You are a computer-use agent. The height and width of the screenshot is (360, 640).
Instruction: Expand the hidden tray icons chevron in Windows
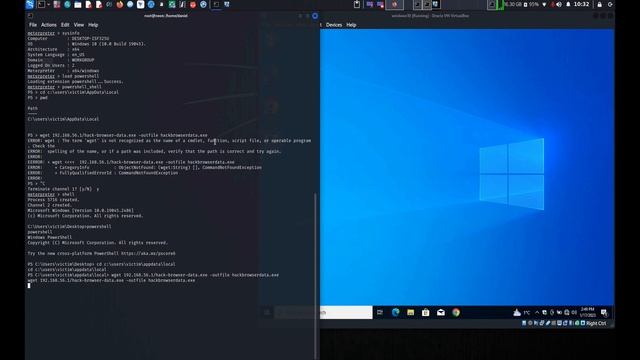(x=537, y=313)
